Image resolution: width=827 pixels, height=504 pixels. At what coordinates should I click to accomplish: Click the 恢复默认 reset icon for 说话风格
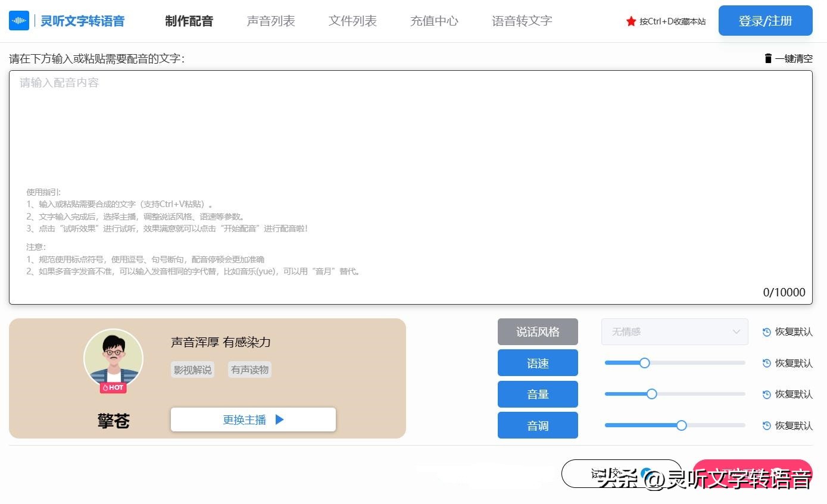(x=766, y=331)
